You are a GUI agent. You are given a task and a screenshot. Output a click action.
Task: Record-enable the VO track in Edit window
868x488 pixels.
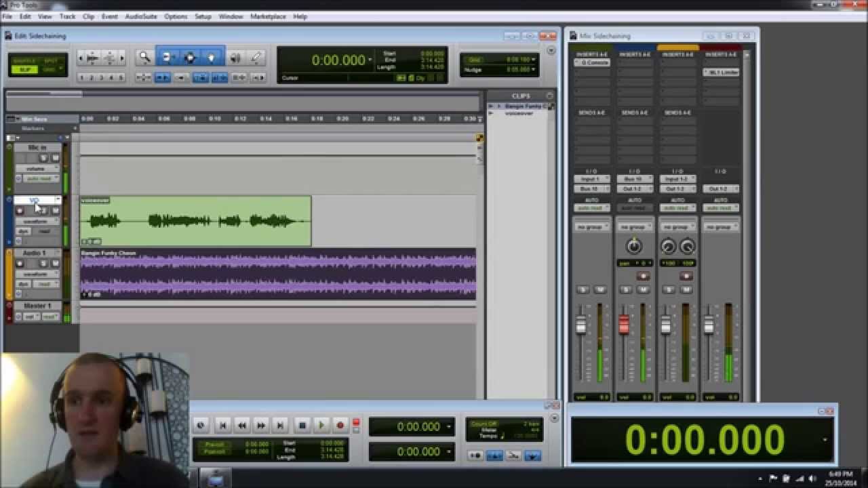[20, 211]
